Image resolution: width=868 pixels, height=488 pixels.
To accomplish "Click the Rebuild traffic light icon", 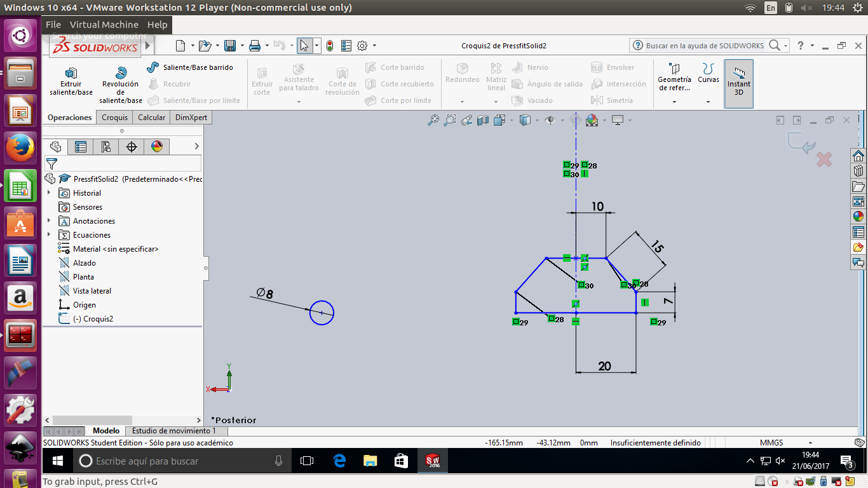I will 330,46.
